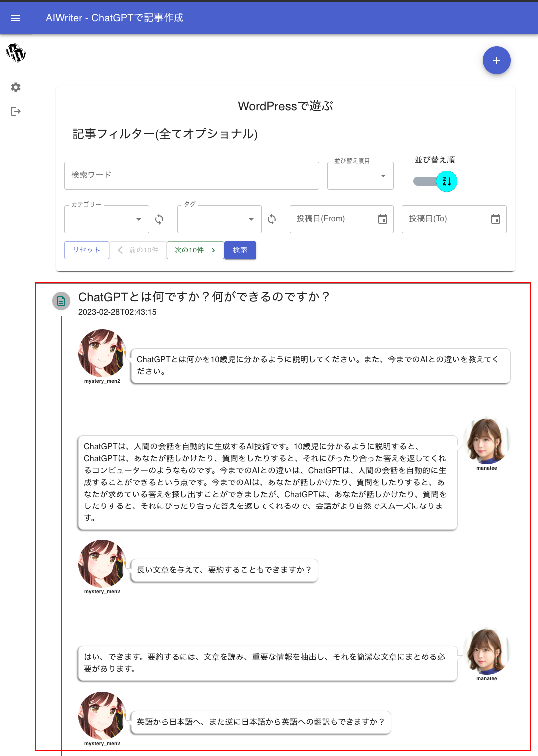
Task: Click the 検索 search button
Action: click(x=240, y=250)
